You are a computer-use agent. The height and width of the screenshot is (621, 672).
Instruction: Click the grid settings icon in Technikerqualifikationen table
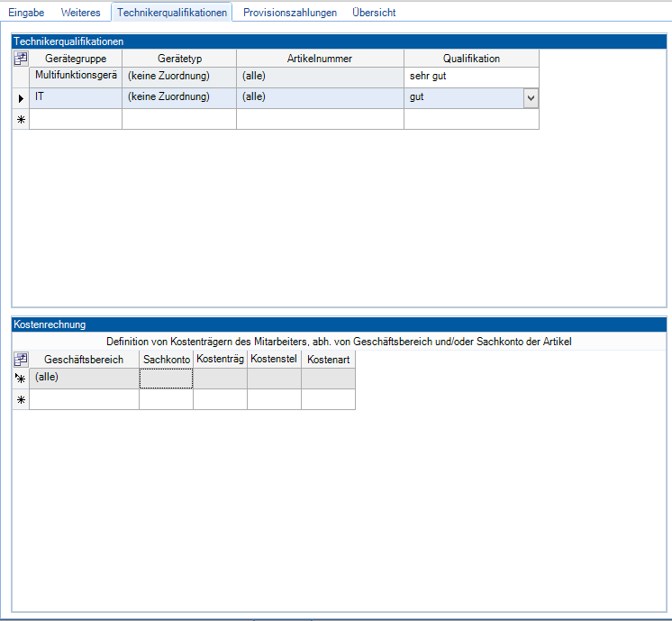21,59
